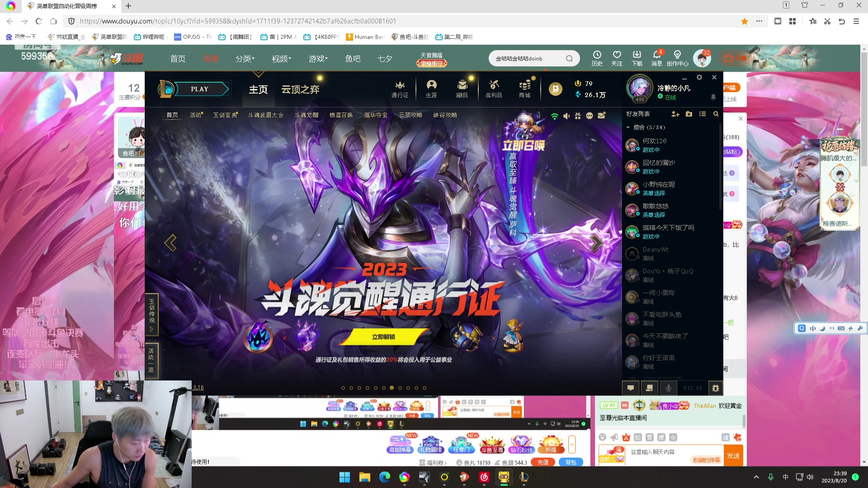Expand the 游戏 dropdown in Douyu nav
The width and height of the screenshot is (868, 488).
(x=318, y=59)
